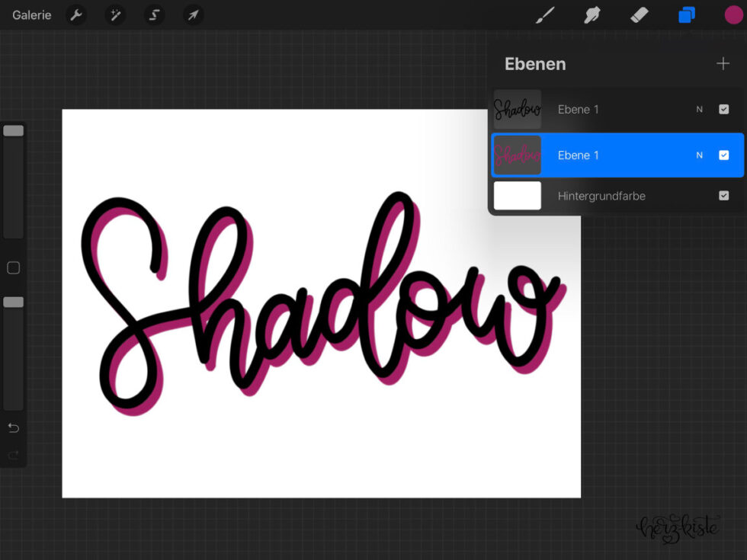Toggle visibility of the top Shadow layer
Image resolution: width=747 pixels, height=560 pixels.
click(723, 109)
